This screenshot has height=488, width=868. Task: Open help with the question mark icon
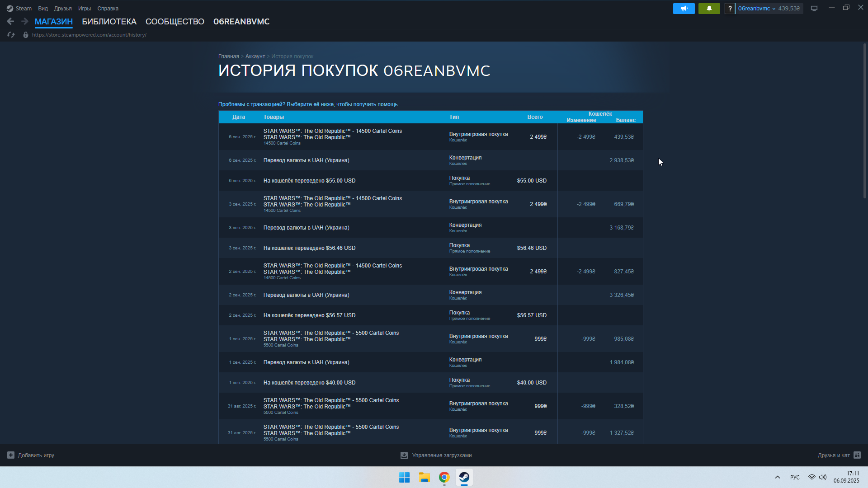pyautogui.click(x=730, y=9)
